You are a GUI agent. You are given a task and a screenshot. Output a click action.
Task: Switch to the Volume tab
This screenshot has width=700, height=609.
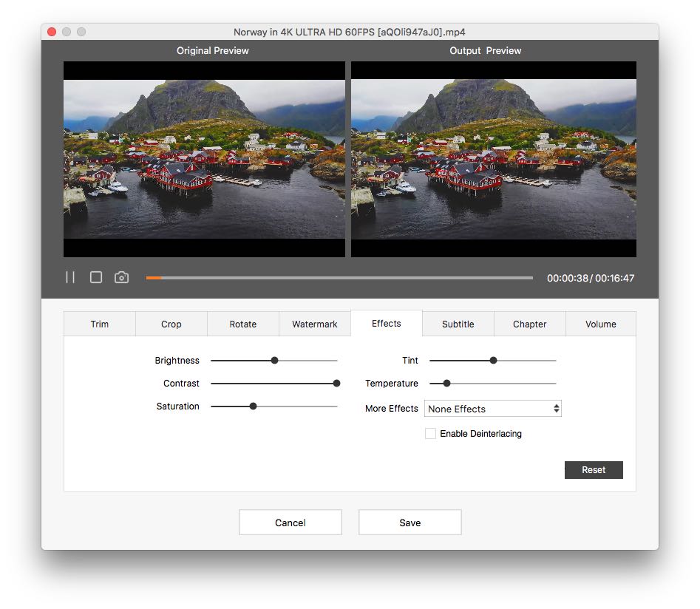pyautogui.click(x=600, y=324)
